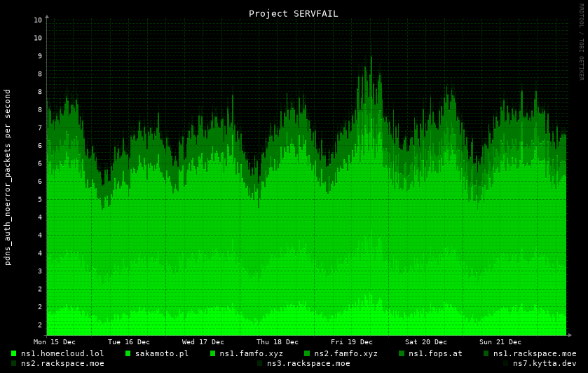Viewport: 588px width, 373px height.
Task: Click the ns2.rackspace.moe legend entry
Action: coord(62,363)
